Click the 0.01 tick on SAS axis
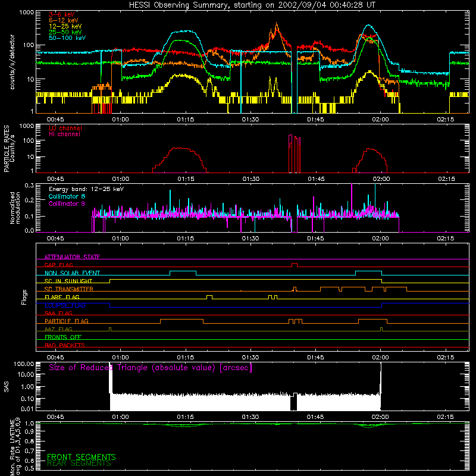The width and height of the screenshot is (476, 476). (27, 409)
